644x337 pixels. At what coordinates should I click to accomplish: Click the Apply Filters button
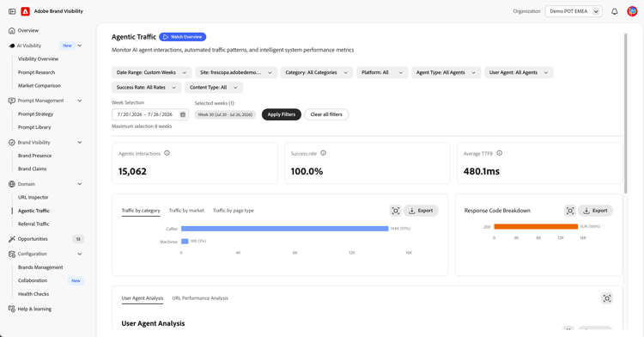click(x=282, y=114)
